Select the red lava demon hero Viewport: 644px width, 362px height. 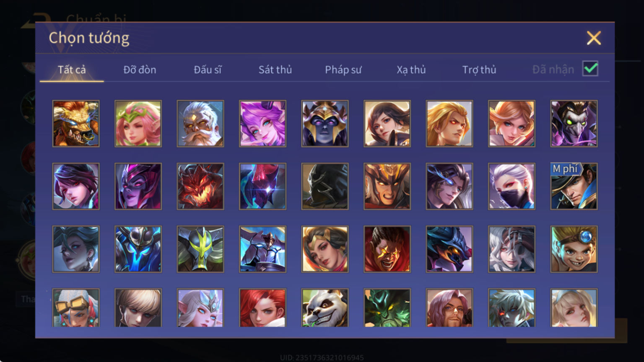(200, 186)
